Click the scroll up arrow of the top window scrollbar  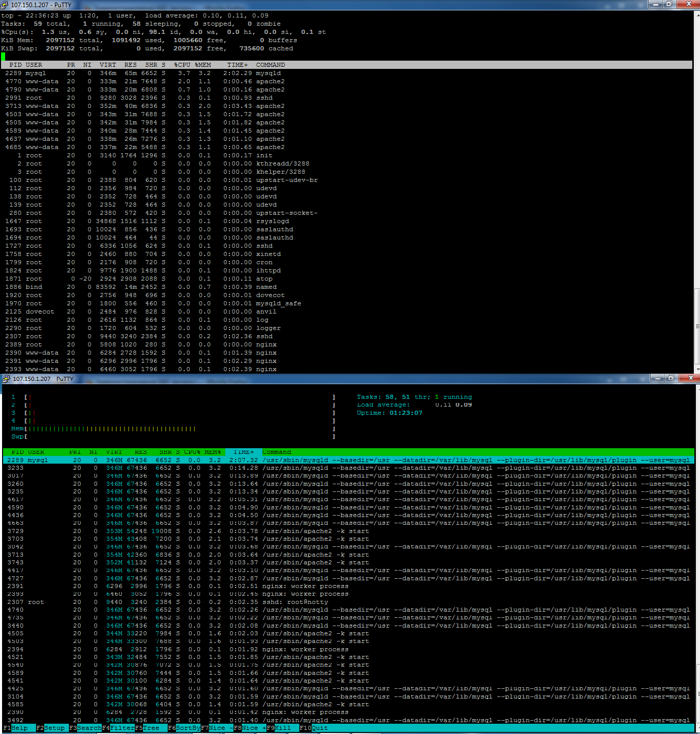click(x=697, y=15)
